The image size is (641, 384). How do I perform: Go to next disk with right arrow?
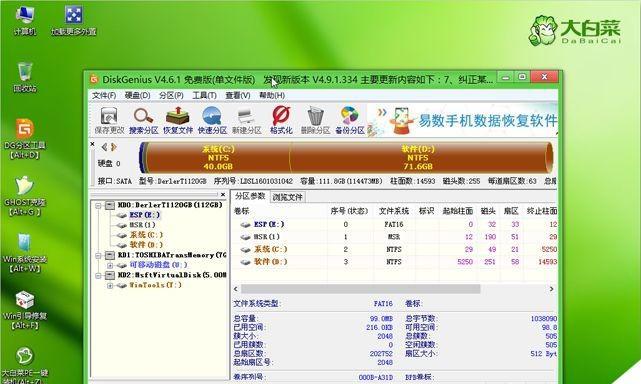[114, 147]
